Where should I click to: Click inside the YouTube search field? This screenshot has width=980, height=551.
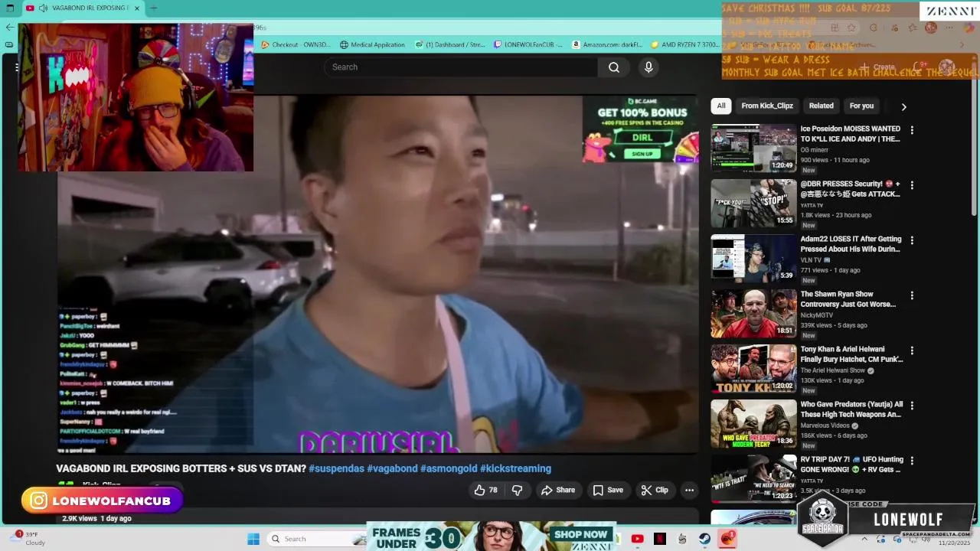pyautogui.click(x=462, y=67)
